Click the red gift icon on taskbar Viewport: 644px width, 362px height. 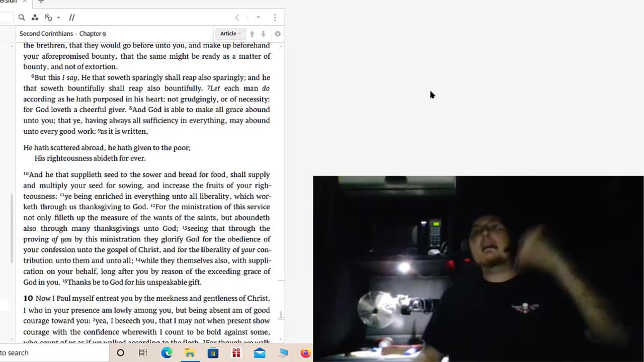(236, 353)
